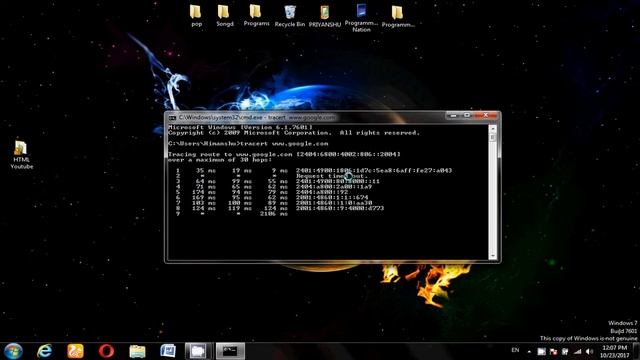Image resolution: width=640 pixels, height=360 pixels.
Task: Click the 'over a maximum of 30 hops' line
Action: pyautogui.click(x=220, y=160)
